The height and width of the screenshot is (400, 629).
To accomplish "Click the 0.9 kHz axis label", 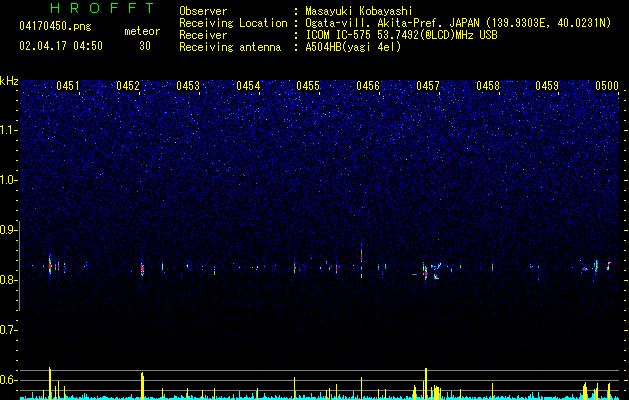I will click(x=8, y=230).
